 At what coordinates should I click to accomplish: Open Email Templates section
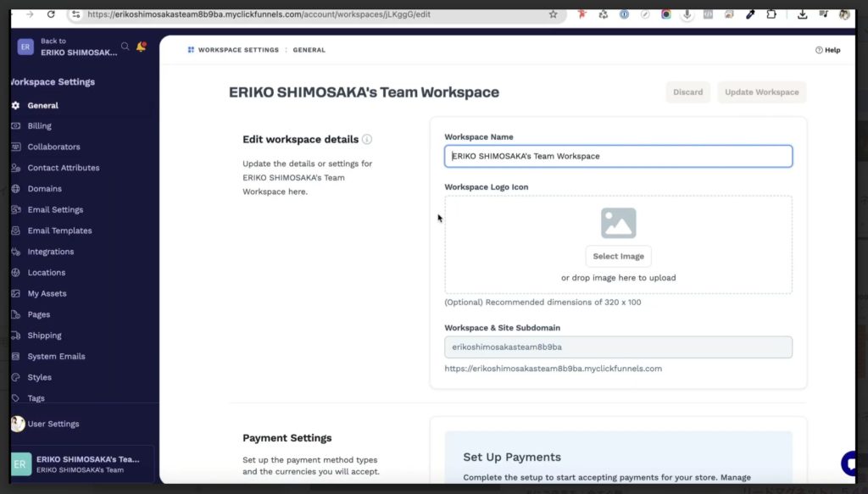point(59,230)
